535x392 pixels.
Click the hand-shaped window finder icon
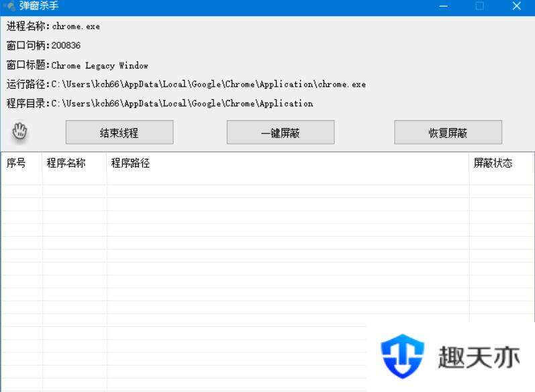click(19, 131)
